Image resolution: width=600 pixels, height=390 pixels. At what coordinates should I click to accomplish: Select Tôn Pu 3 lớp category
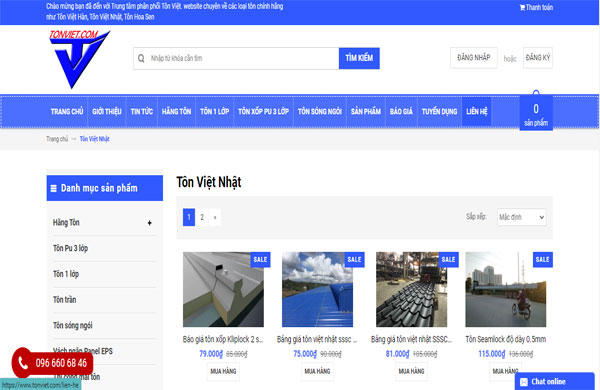coord(70,248)
